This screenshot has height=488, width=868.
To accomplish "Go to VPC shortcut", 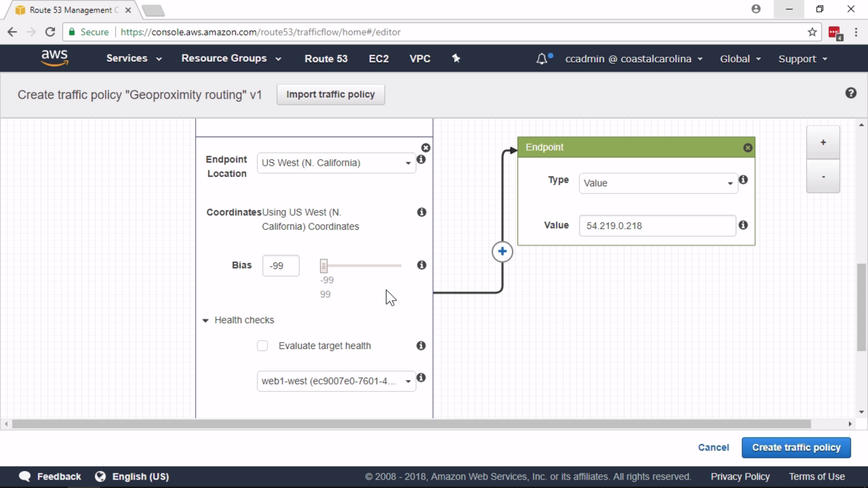I will coord(420,59).
